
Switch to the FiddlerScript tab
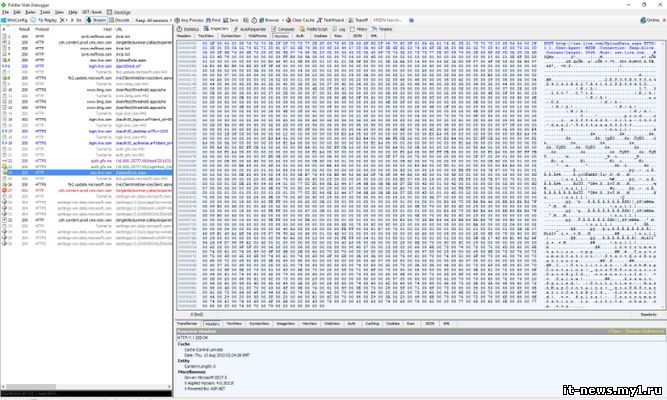314,29
